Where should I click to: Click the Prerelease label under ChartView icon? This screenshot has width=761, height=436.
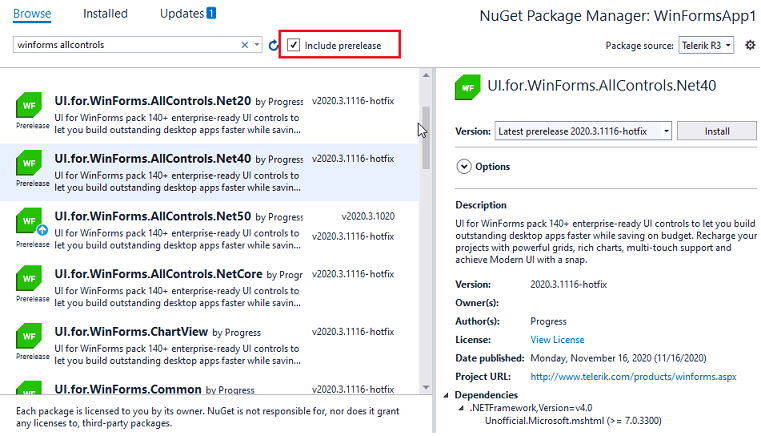pos(33,357)
